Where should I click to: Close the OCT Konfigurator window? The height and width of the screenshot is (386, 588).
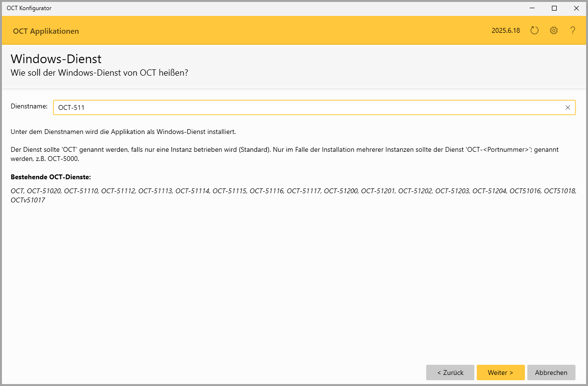576,8
